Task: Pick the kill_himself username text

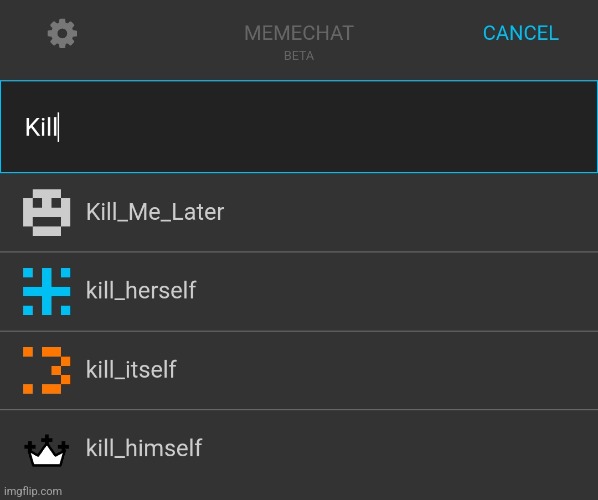Action: click(144, 448)
